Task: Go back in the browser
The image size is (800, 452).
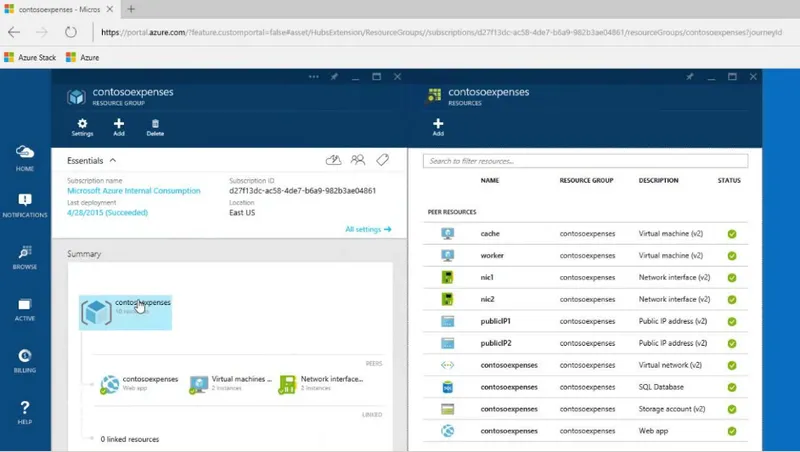Action: pos(14,32)
